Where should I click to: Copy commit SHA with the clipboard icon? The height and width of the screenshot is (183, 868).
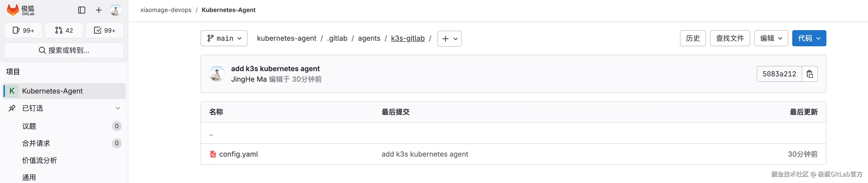[810, 74]
